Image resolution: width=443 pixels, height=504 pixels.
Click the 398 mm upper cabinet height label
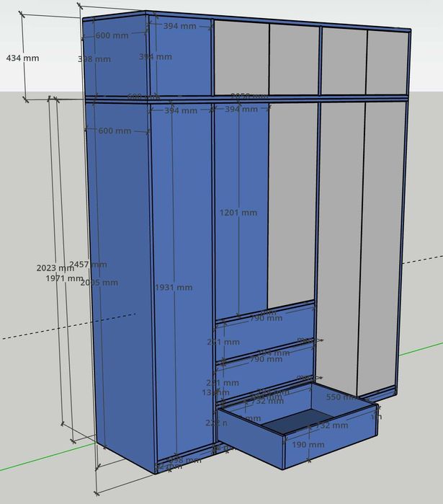click(94, 59)
